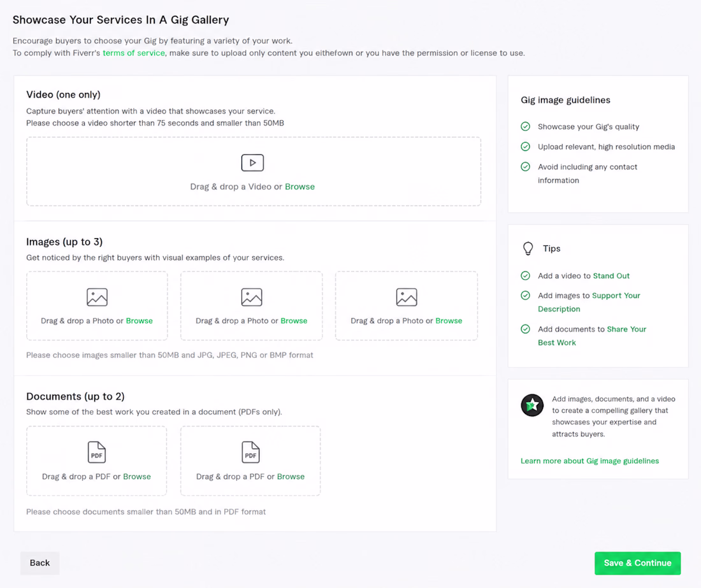This screenshot has width=701, height=588.
Task: Click 'Showcase Your Services In A Gig Gallery' title
Action: [120, 20]
